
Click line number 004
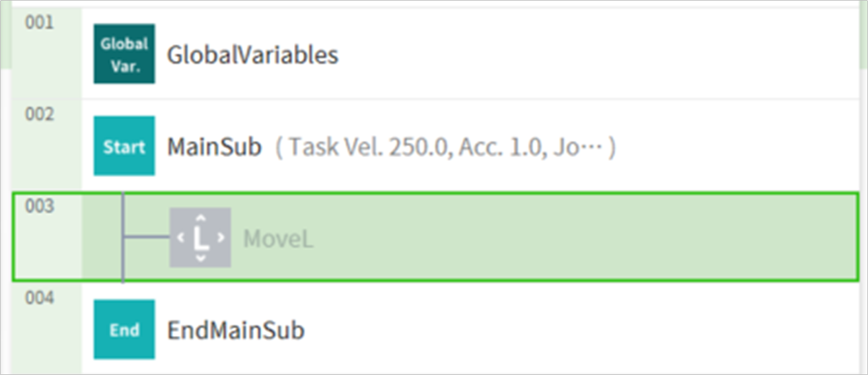(39, 298)
